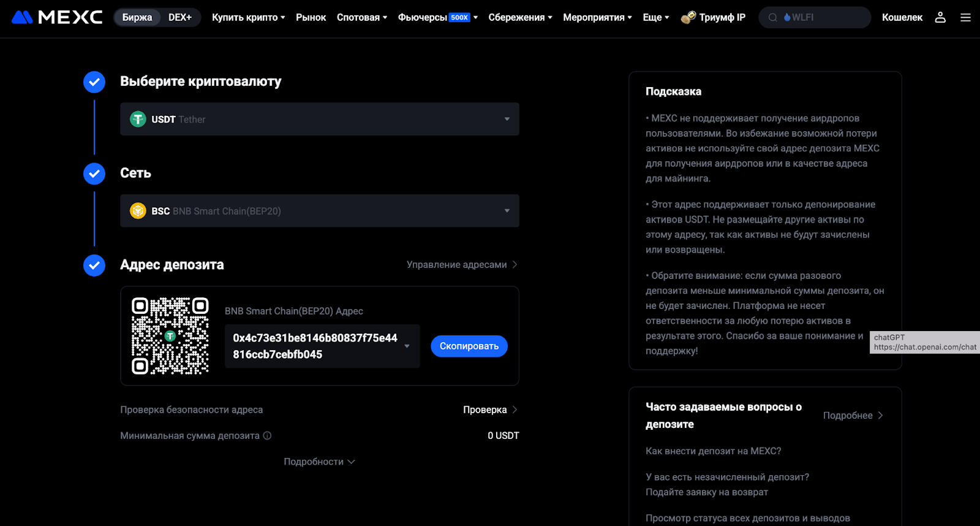Click the USDT Tether coin icon
Image resolution: width=980 pixels, height=526 pixels.
[x=138, y=119]
